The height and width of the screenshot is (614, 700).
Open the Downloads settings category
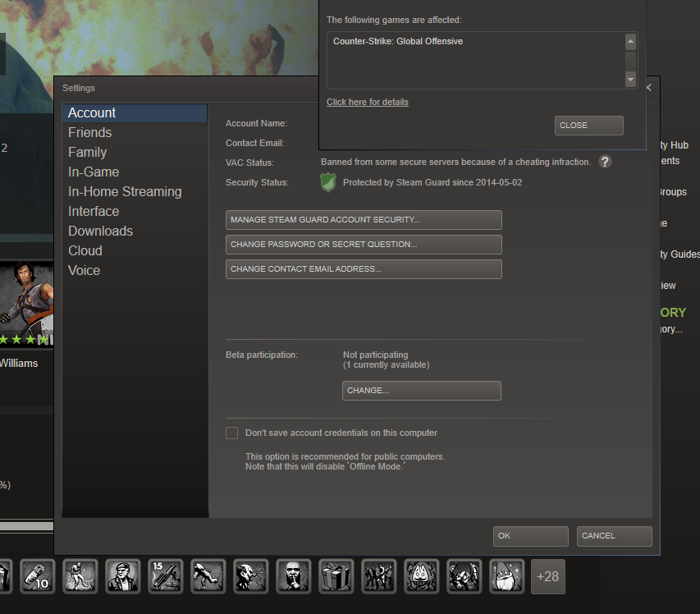click(135, 231)
